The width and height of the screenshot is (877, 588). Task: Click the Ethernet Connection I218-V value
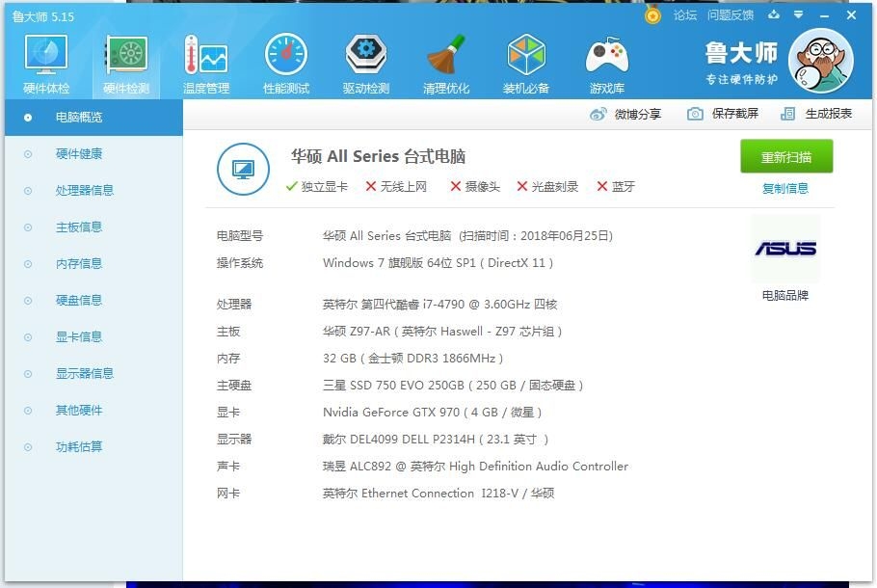(438, 494)
